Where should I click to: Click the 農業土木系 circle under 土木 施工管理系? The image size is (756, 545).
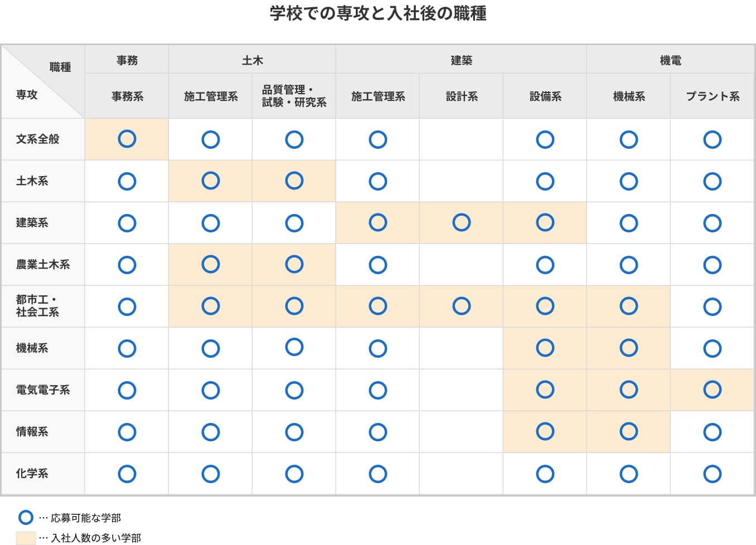(211, 264)
